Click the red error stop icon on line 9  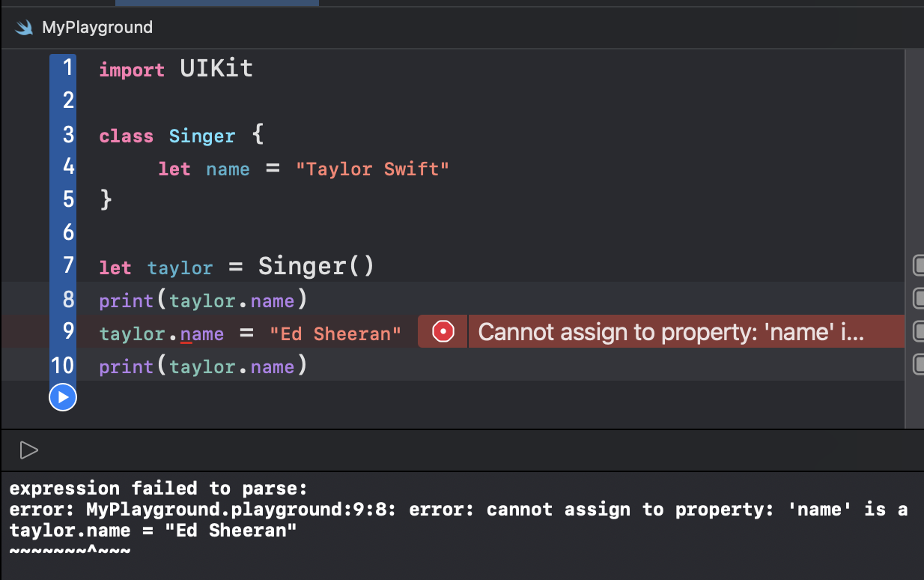443,332
